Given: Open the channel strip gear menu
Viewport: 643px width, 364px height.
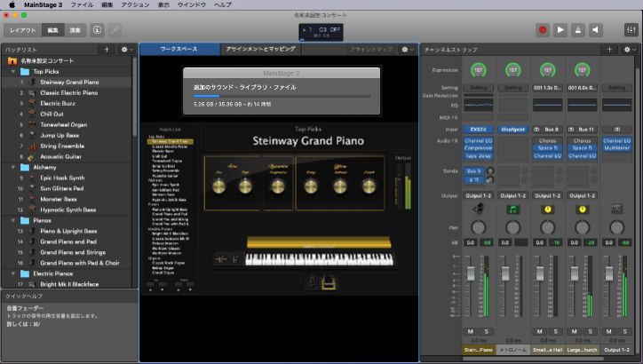Looking at the screenshot, I should pos(629,50).
